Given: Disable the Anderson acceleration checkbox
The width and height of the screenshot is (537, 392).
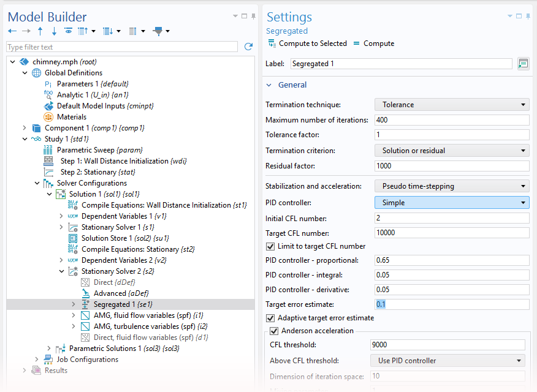Looking at the screenshot, I should 275,331.
